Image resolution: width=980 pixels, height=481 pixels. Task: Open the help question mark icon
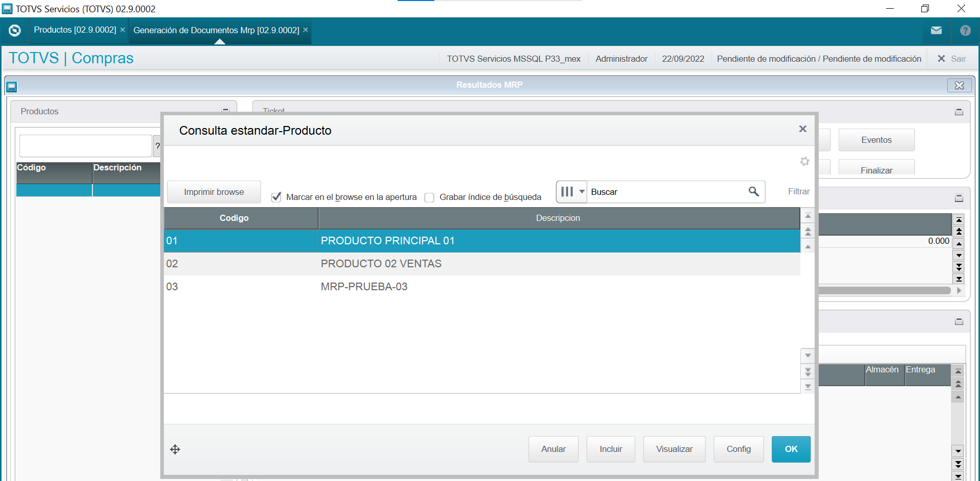pos(965,31)
